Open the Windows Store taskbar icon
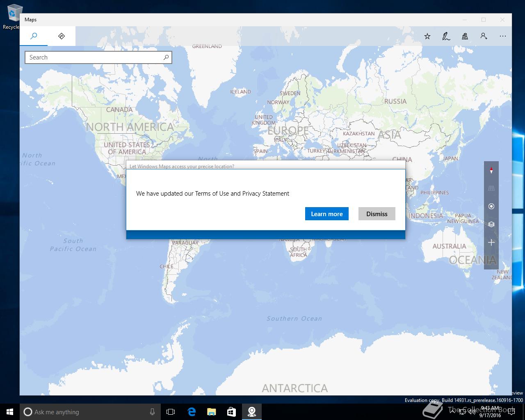Screen dimensions: 525x420 [x=231, y=412]
